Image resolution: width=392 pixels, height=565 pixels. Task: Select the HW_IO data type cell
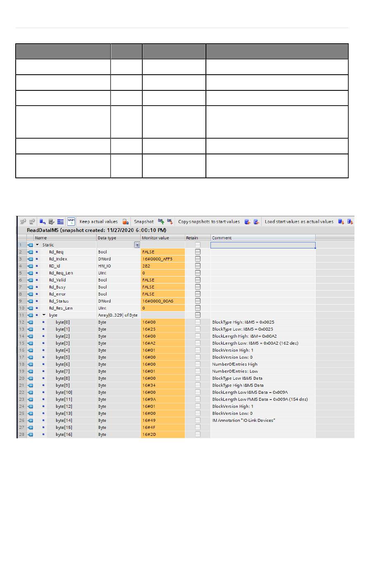(x=119, y=266)
